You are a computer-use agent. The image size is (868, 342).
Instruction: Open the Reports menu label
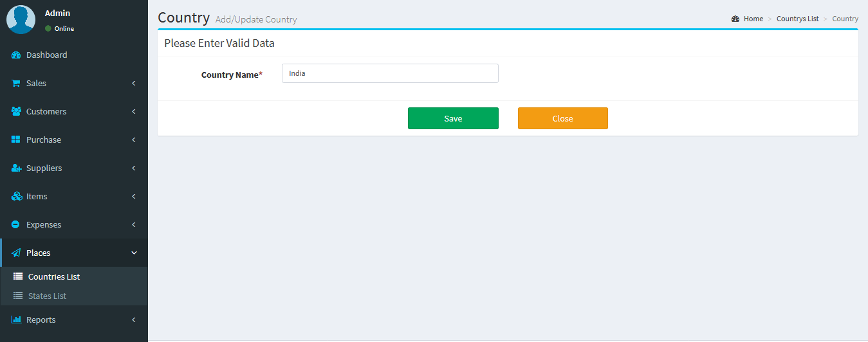pos(41,319)
